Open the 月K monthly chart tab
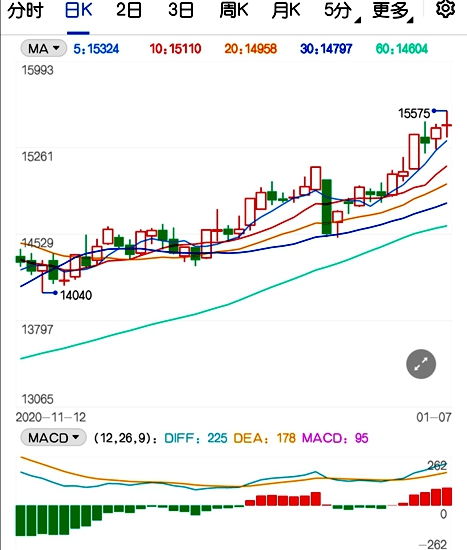 pyautogui.click(x=286, y=11)
